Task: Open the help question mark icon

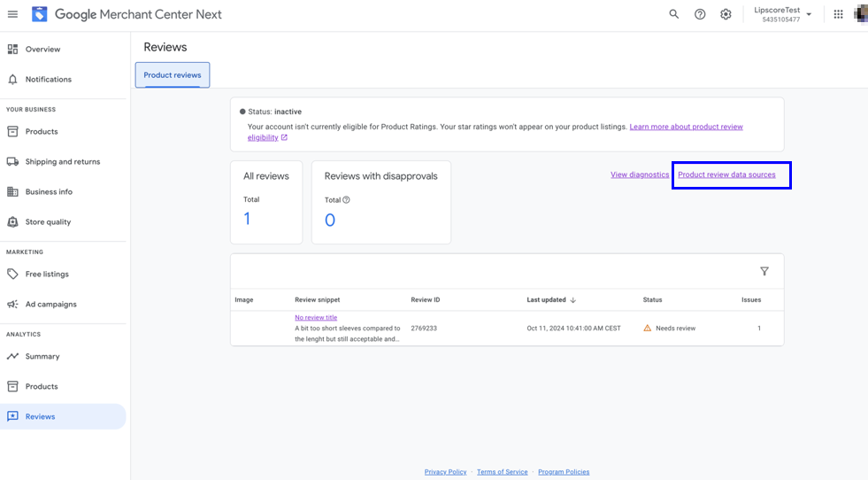Action: [700, 14]
